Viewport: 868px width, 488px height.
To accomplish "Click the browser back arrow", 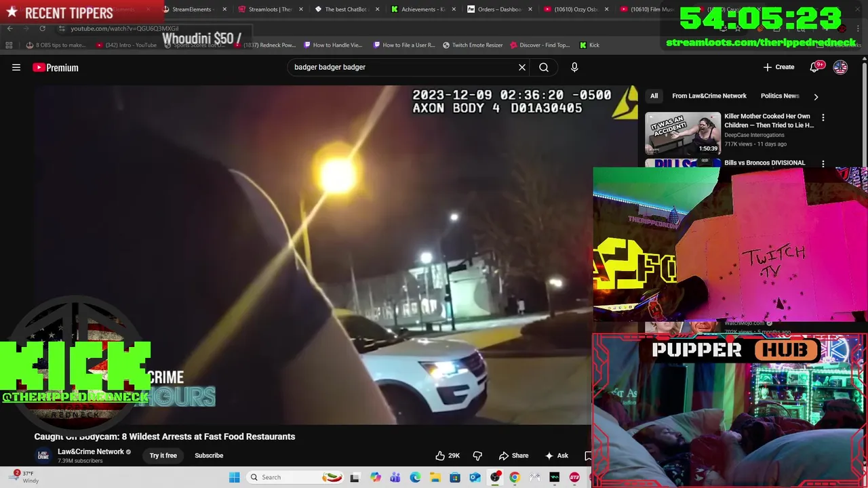I will [9, 28].
